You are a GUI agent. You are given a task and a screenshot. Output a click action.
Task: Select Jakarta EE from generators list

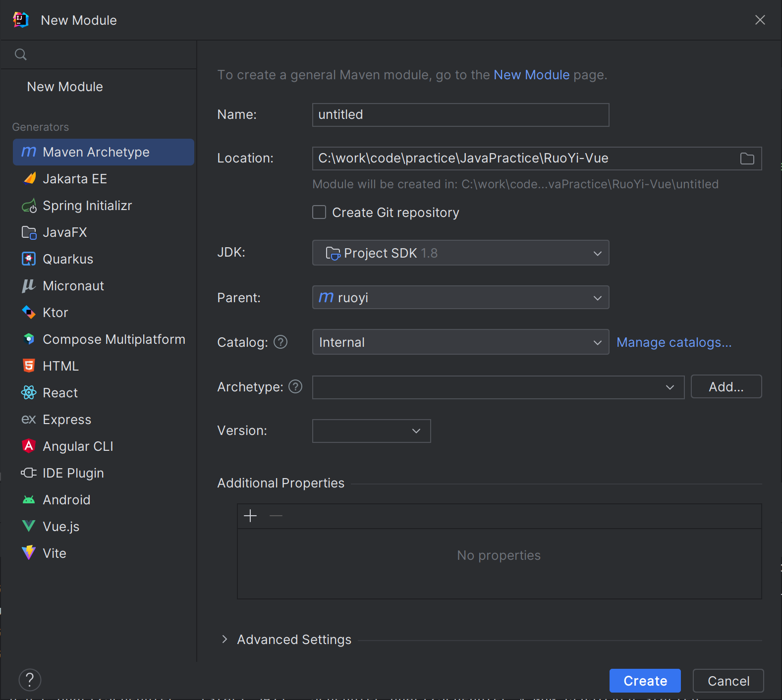click(x=75, y=179)
